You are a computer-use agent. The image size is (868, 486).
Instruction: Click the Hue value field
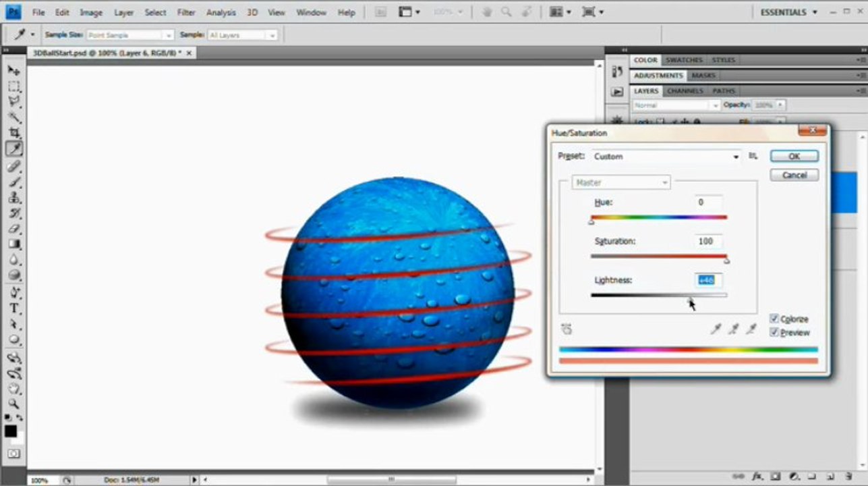click(x=709, y=202)
